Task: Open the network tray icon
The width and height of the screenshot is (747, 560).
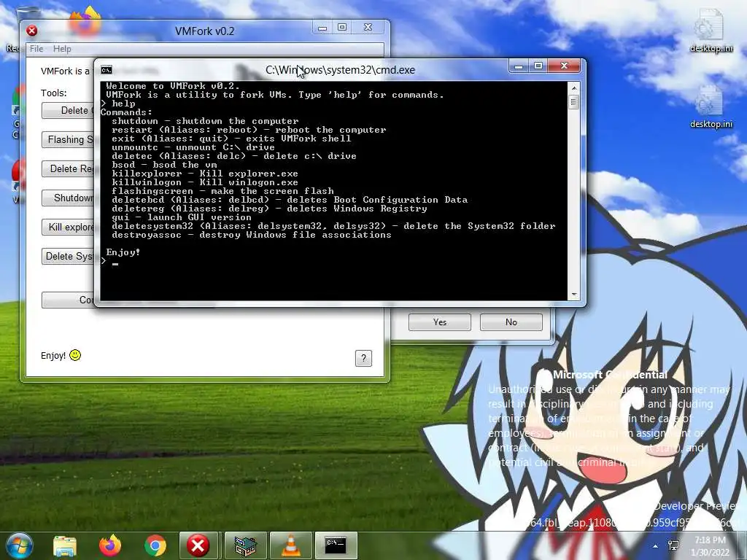Action: point(673,545)
